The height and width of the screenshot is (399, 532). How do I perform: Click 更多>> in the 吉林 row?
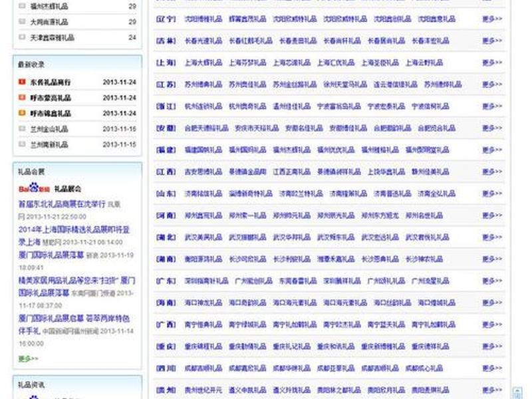coord(492,41)
